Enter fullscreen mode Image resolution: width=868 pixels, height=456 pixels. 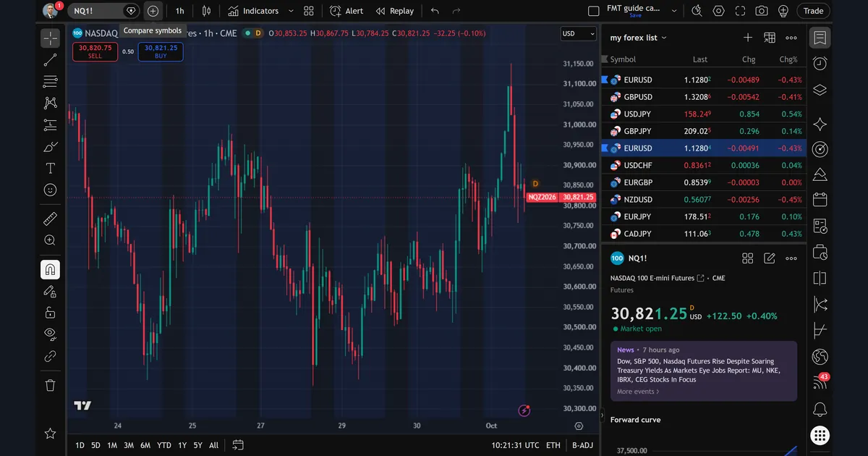[x=740, y=11]
